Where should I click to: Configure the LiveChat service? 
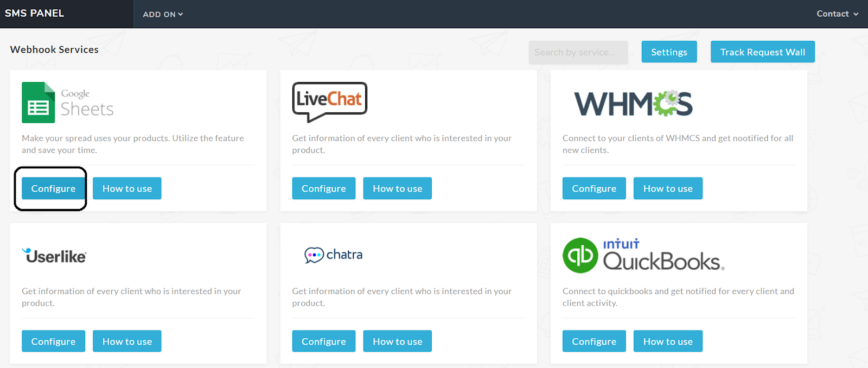pos(323,188)
